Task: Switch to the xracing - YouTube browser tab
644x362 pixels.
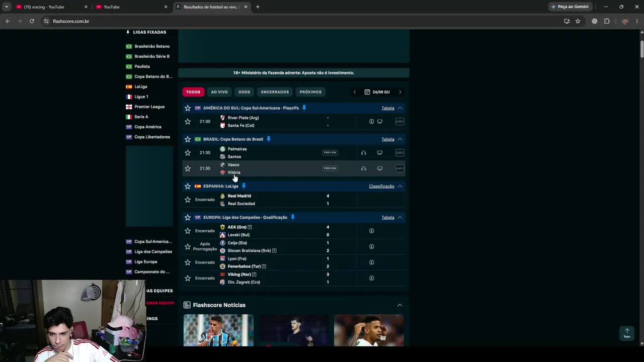Action: [x=50, y=7]
